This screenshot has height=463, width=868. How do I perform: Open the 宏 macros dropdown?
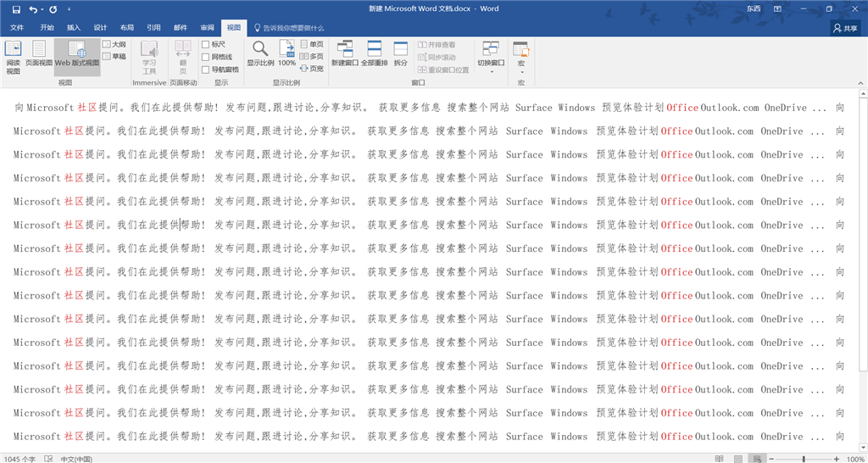[520, 58]
